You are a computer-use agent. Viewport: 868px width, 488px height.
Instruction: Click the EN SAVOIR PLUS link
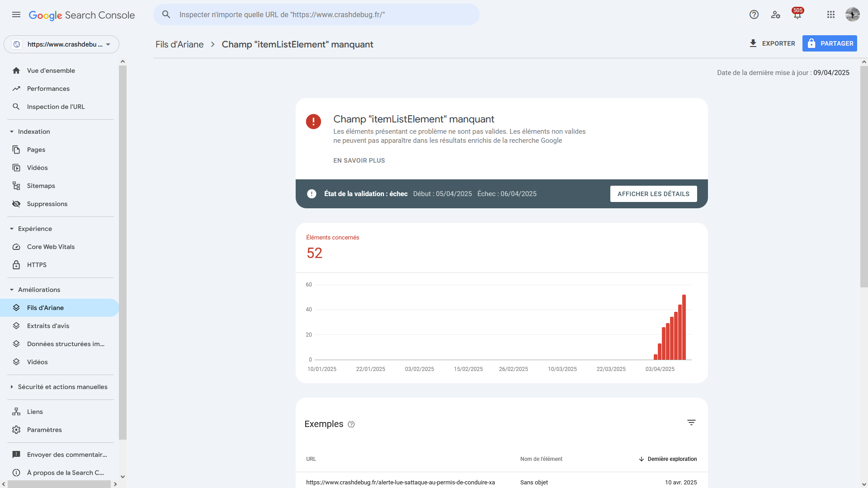point(359,160)
